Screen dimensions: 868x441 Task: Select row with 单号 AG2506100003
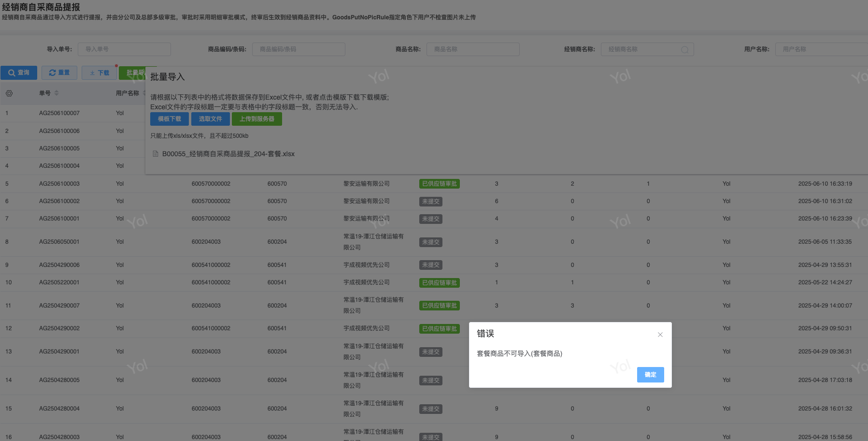coord(59,184)
